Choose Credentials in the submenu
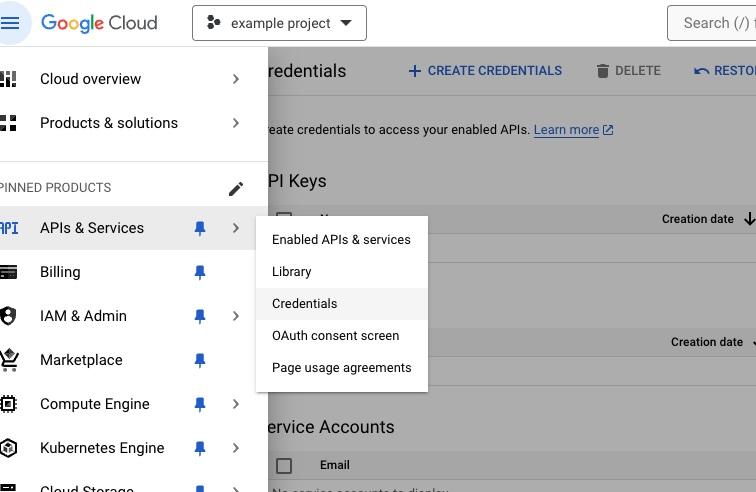The width and height of the screenshot is (756, 492). pyautogui.click(x=341, y=304)
